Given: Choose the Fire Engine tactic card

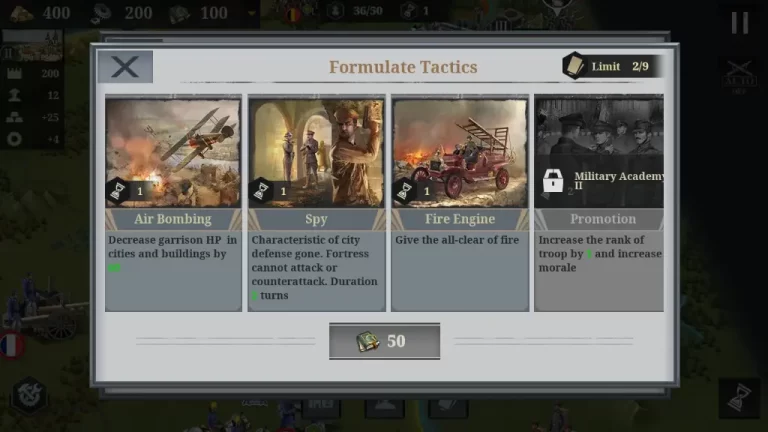Looking at the screenshot, I should point(460,203).
